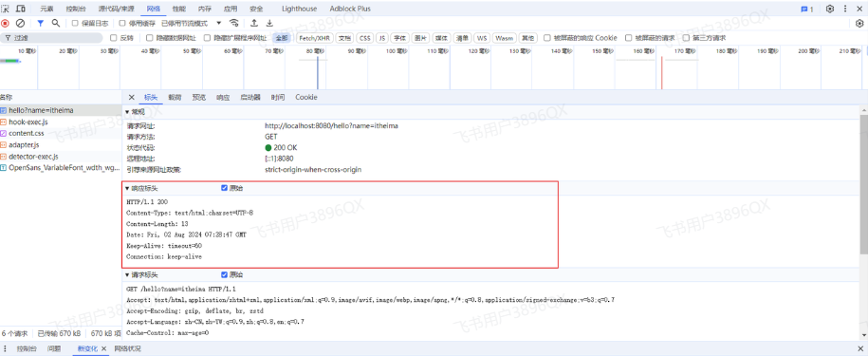Viewport: 868px width, 356px height.
Task: Open DevTools settings gear in top bar
Action: tap(830, 9)
